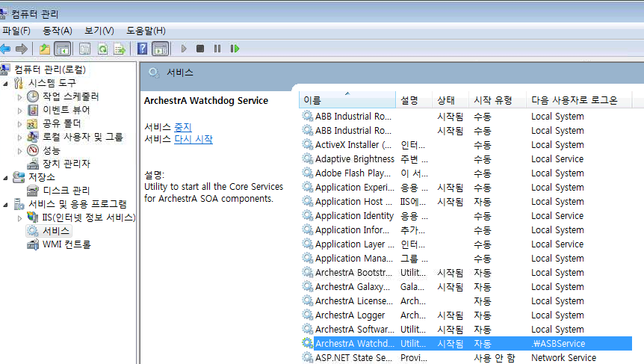Select 이벤트 뷰어 in the tree
The width and height of the screenshot is (644, 364).
pyautogui.click(x=66, y=110)
